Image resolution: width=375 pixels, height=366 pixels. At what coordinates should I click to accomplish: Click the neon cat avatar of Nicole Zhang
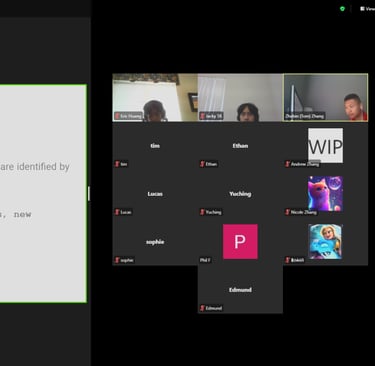325,194
